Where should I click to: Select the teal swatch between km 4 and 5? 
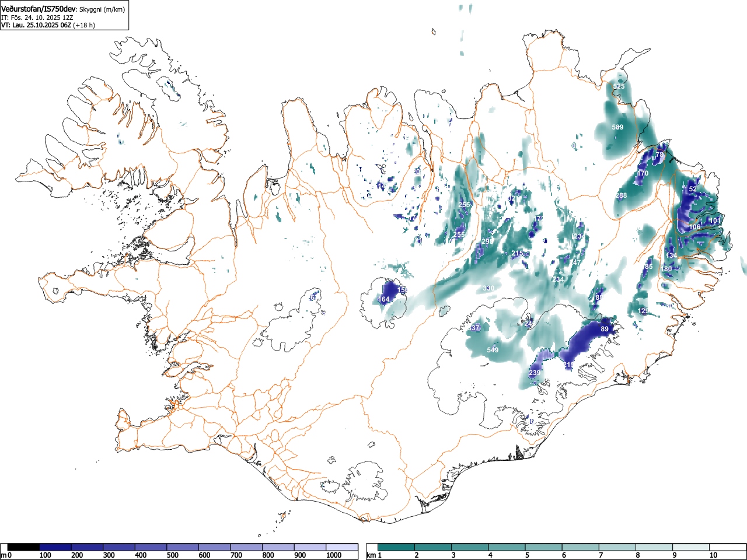(507, 547)
